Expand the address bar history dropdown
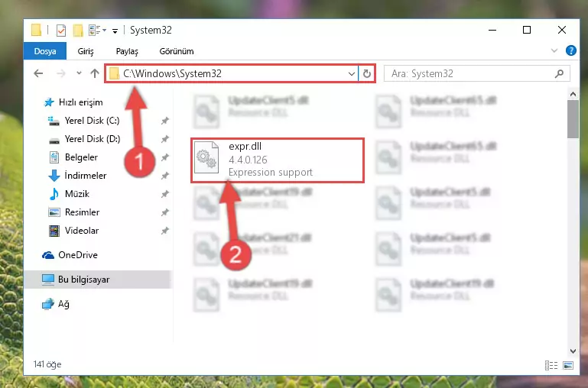 [352, 74]
